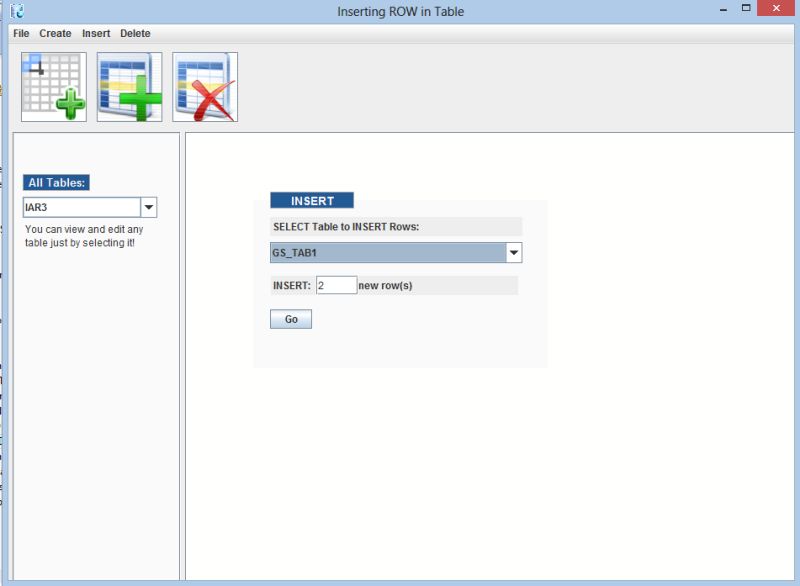The image size is (800, 586).
Task: Select the Create Table toolbar icon
Action: tap(55, 86)
